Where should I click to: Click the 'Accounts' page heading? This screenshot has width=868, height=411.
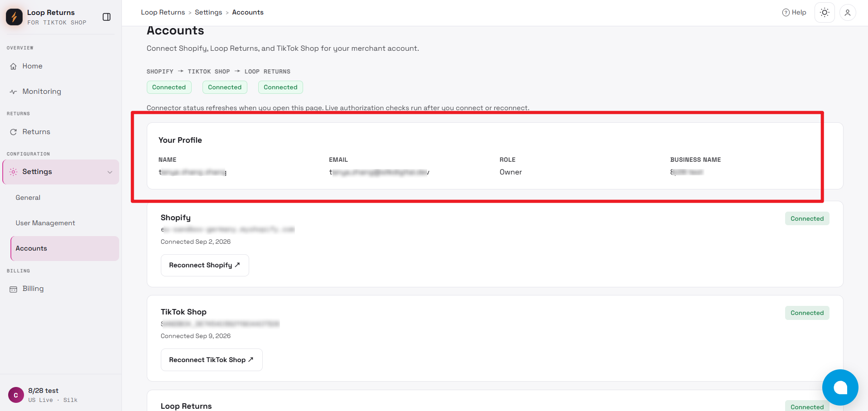(175, 30)
